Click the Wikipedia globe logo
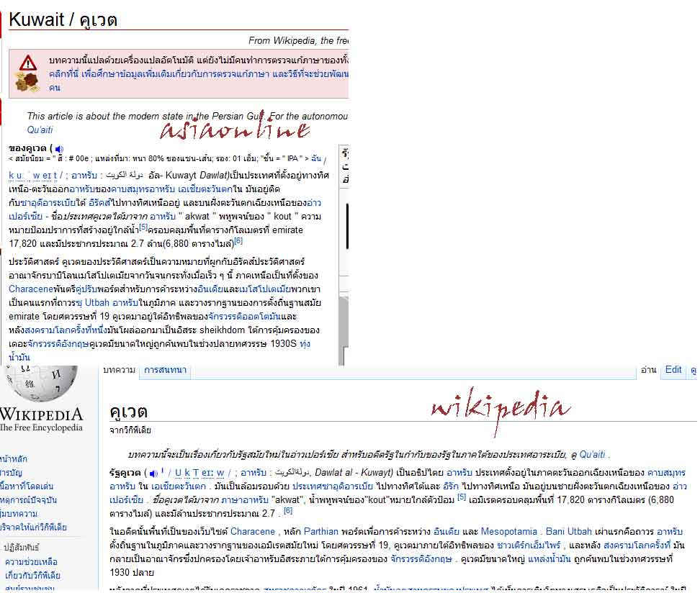The width and height of the screenshot is (700, 593). coord(42,382)
